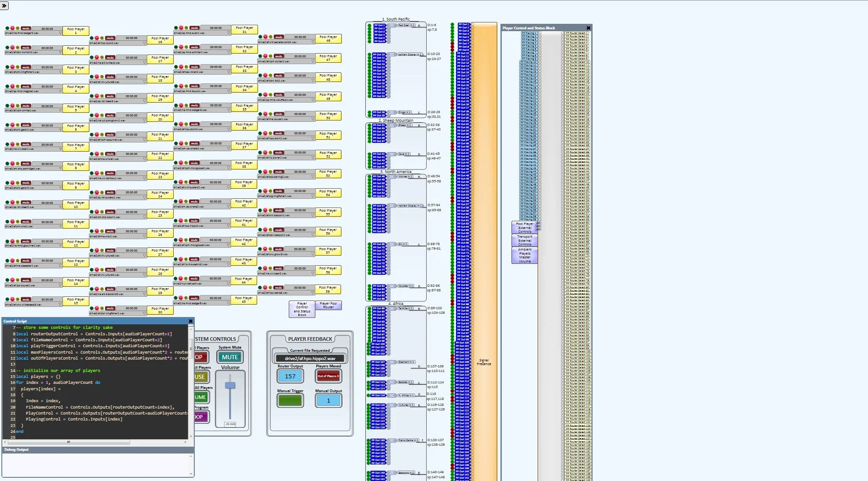Click the Router Output value field showing 157
This screenshot has height=481, width=868.
click(290, 376)
